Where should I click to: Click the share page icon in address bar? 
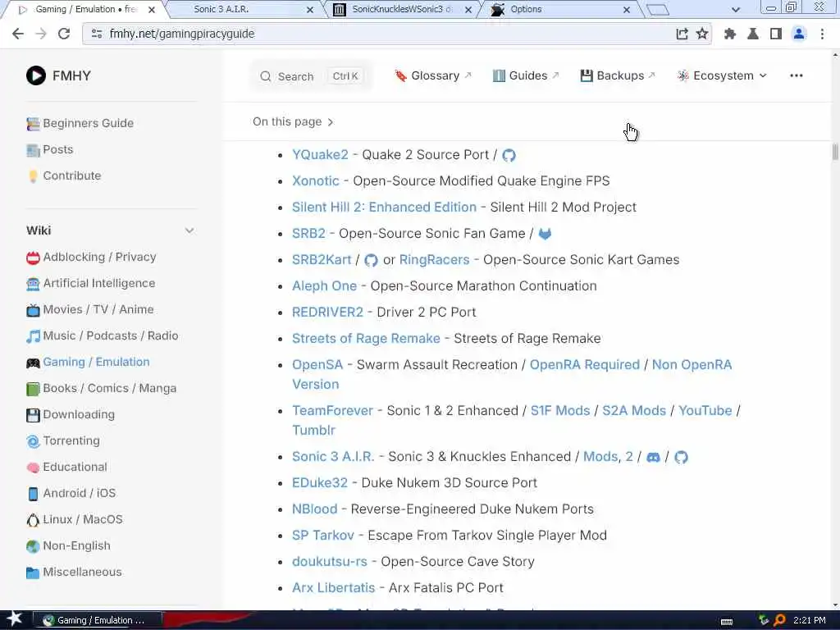[x=682, y=34]
